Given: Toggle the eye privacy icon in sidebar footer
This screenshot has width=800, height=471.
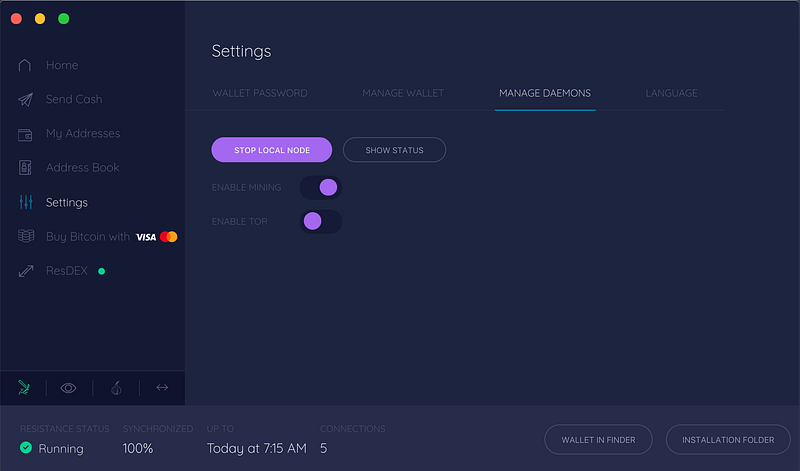Looking at the screenshot, I should pos(68,388).
